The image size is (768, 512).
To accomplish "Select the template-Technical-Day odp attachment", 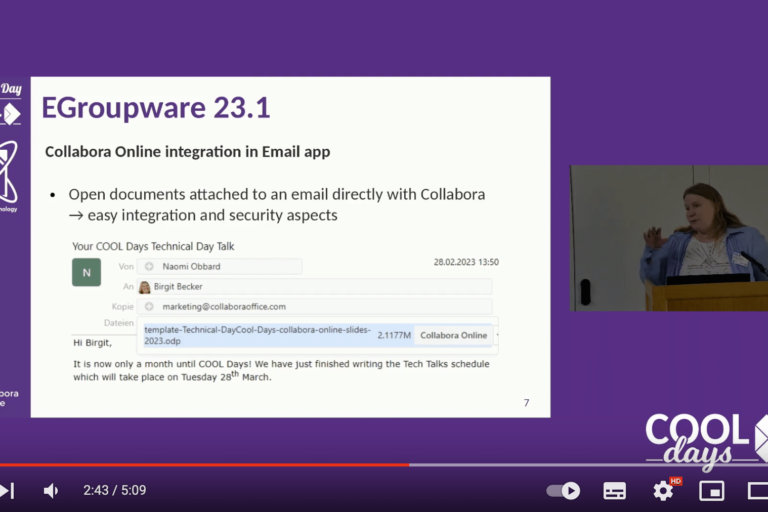I will coord(258,335).
